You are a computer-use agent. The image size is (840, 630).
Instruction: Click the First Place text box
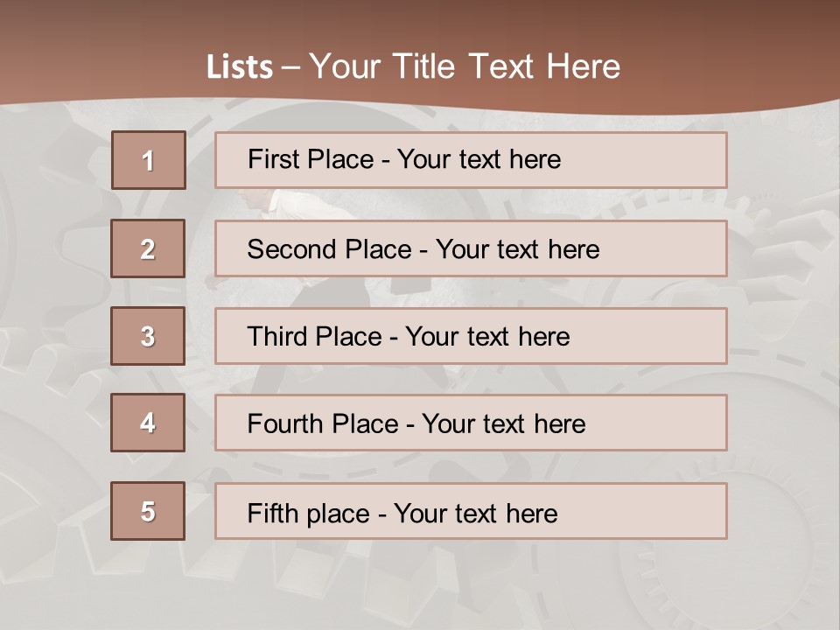coord(471,160)
